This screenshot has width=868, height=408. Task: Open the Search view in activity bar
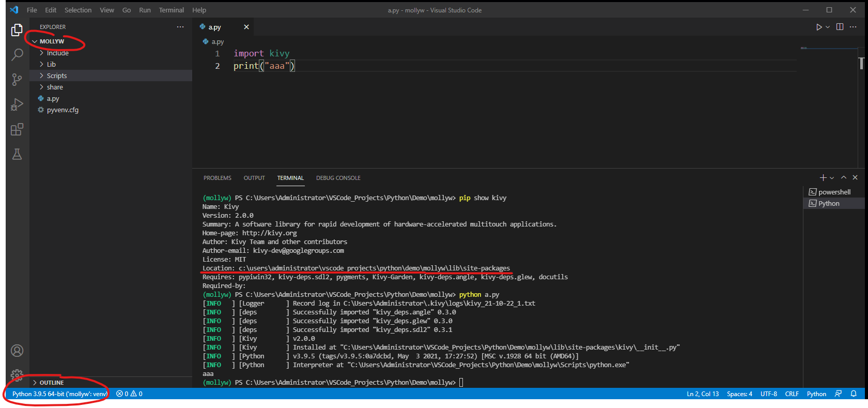[x=17, y=54]
